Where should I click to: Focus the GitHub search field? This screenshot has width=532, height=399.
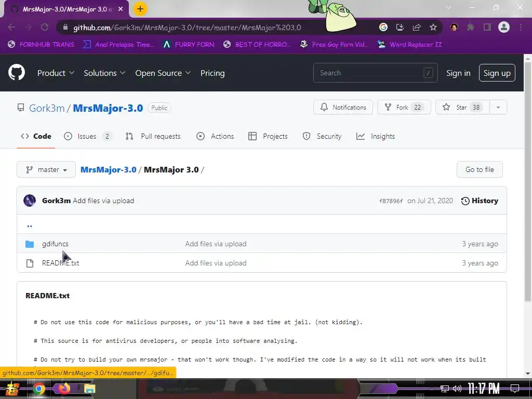[375, 73]
